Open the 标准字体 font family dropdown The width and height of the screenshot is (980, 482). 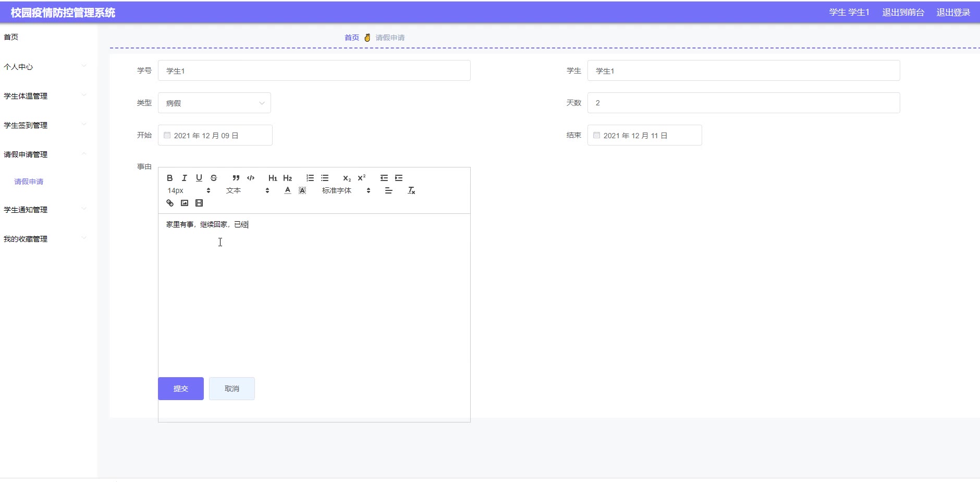tap(346, 190)
